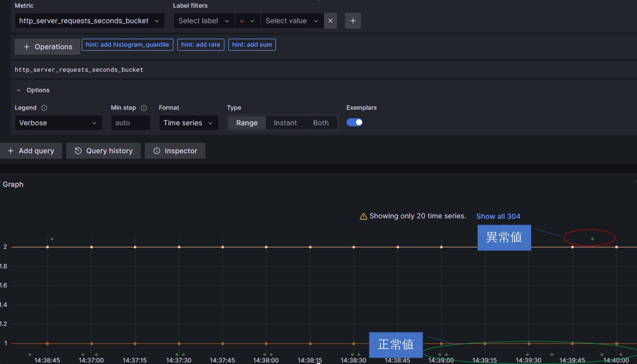Change the equals operator dropdown

coord(247,21)
